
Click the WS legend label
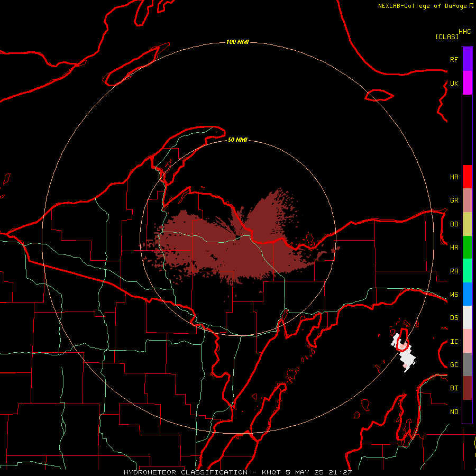coord(454,295)
